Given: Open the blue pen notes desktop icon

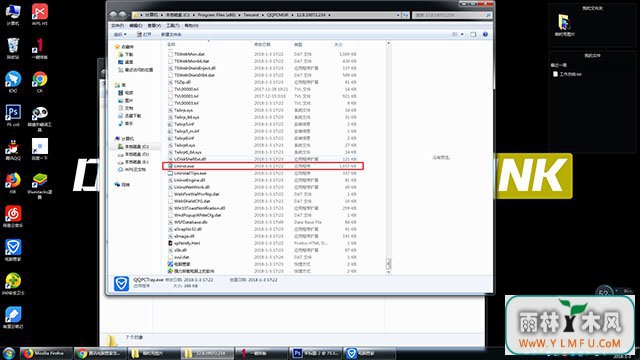Looking at the screenshot, I should (13, 317).
